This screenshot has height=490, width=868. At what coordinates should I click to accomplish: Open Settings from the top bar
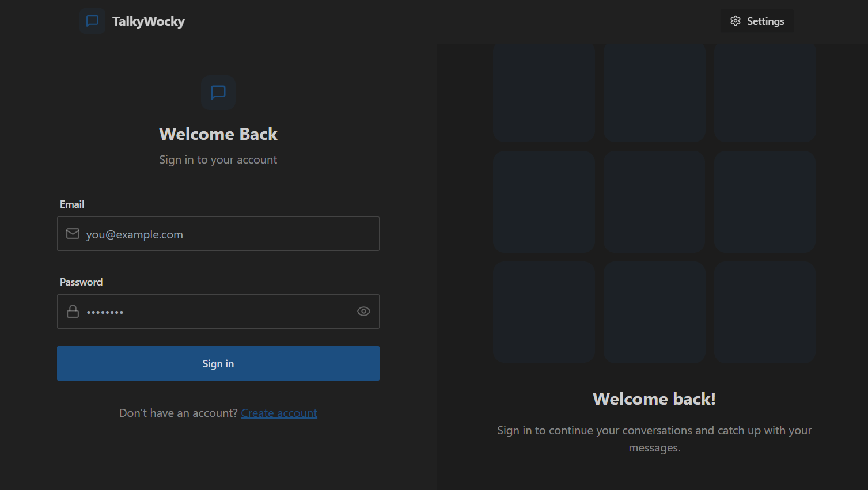[757, 21]
